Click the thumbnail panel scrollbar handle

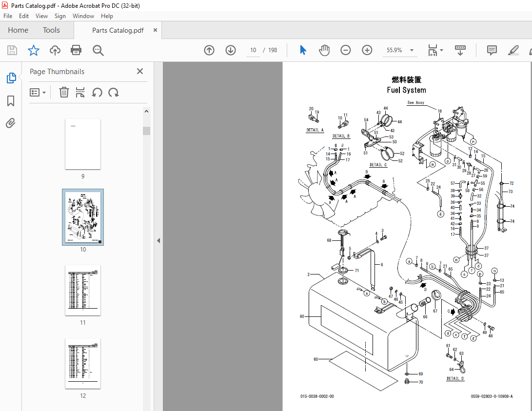tap(147, 131)
